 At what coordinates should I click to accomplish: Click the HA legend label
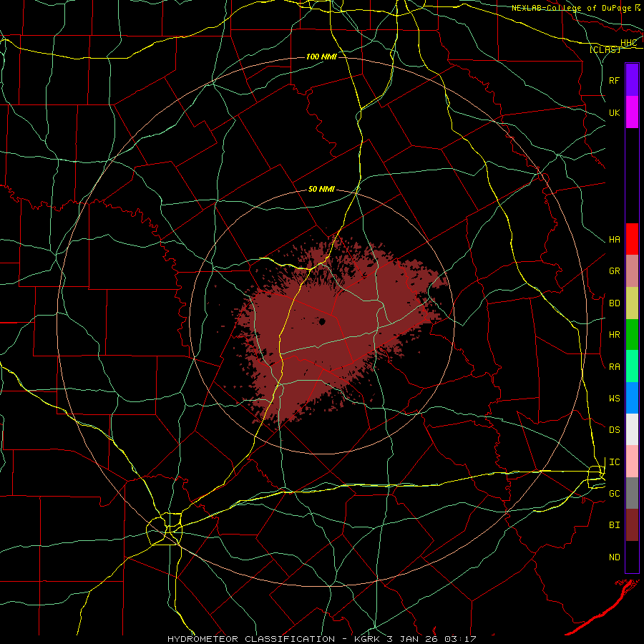pos(614,240)
